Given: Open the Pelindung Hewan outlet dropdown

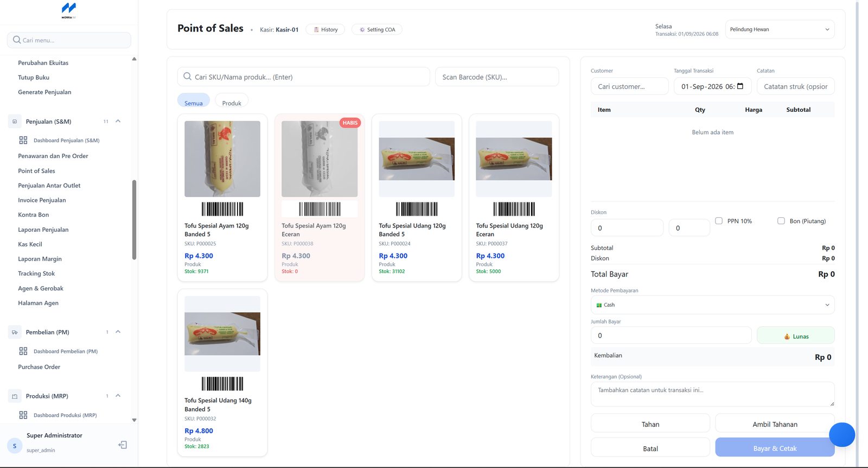Looking at the screenshot, I should [780, 29].
